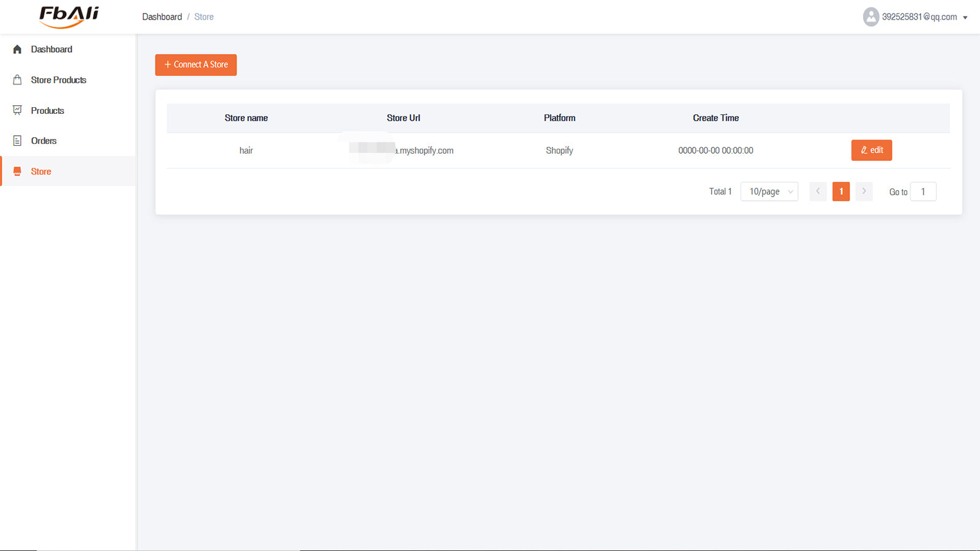Go to previous page arrow

click(818, 192)
